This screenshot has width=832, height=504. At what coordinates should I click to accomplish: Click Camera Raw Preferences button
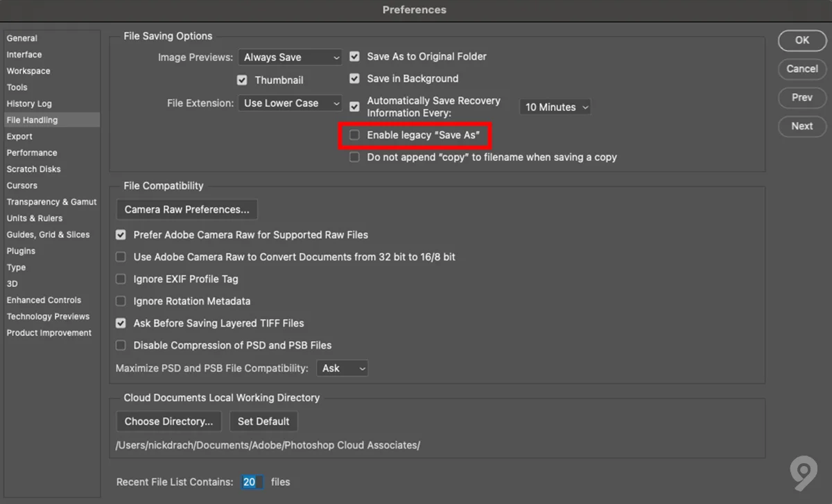187,209
